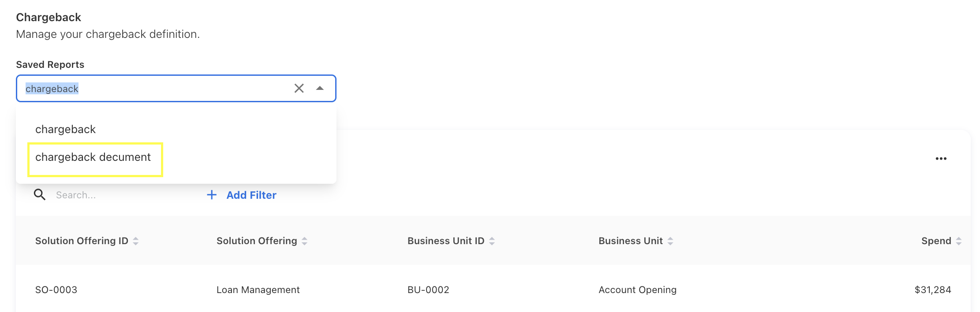The height and width of the screenshot is (312, 980).
Task: Click the Solution Offering ID header
Action: 82,241
